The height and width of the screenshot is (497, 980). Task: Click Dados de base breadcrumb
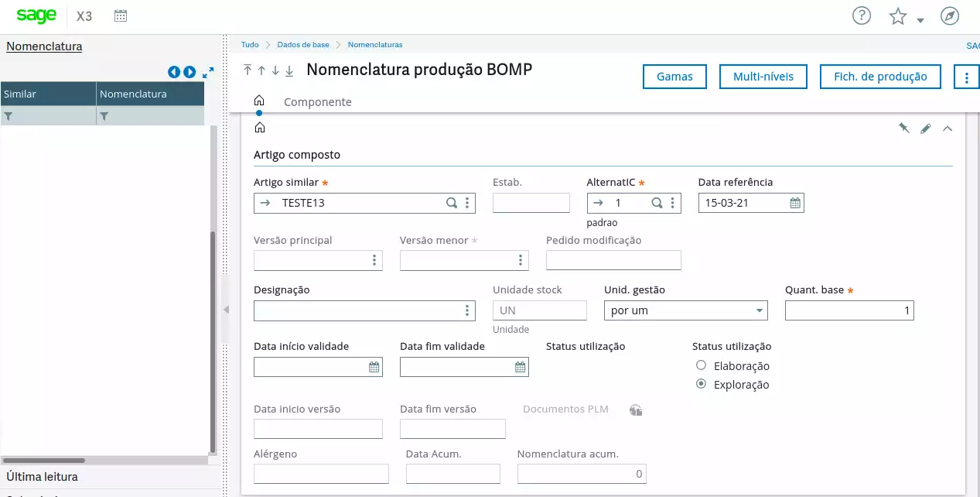pyautogui.click(x=303, y=45)
